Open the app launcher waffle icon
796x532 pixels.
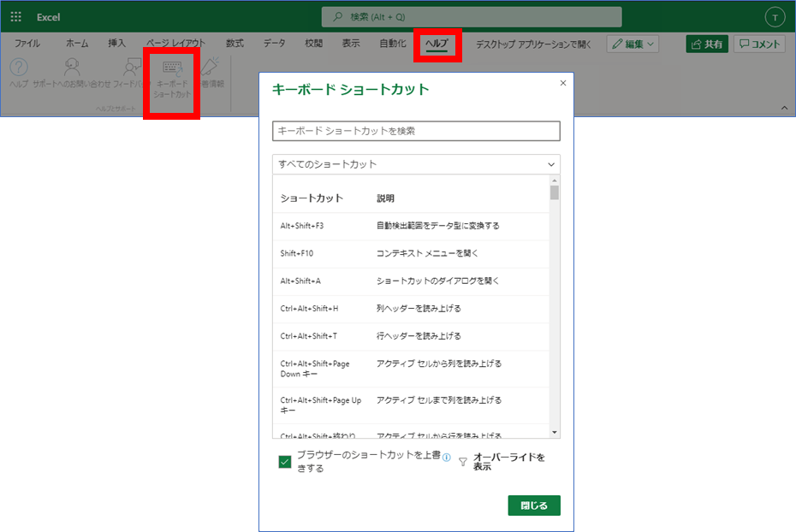[x=15, y=17]
